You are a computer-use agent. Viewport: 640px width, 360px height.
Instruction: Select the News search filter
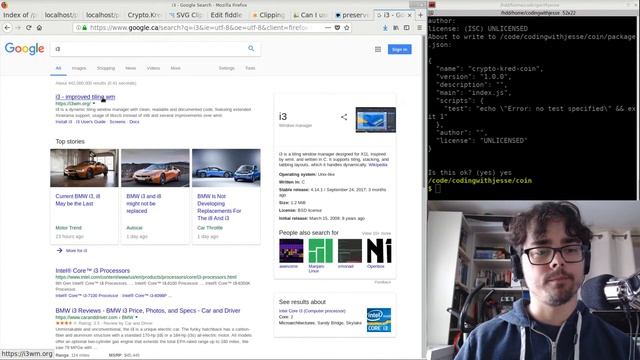[x=131, y=68]
